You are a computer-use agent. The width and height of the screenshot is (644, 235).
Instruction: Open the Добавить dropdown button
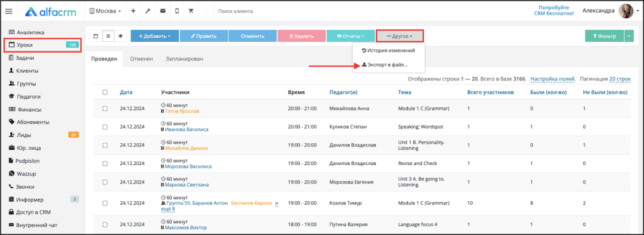[155, 36]
